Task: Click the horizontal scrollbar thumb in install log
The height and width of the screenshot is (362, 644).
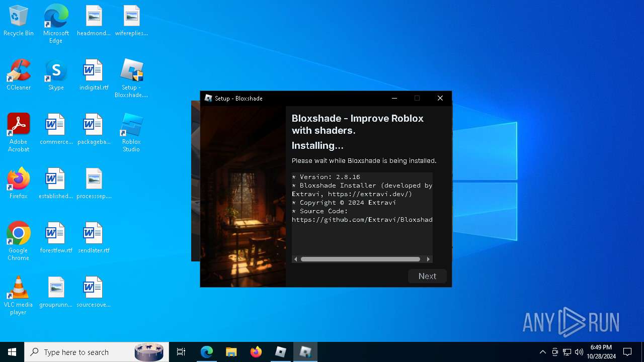Action: (x=360, y=259)
